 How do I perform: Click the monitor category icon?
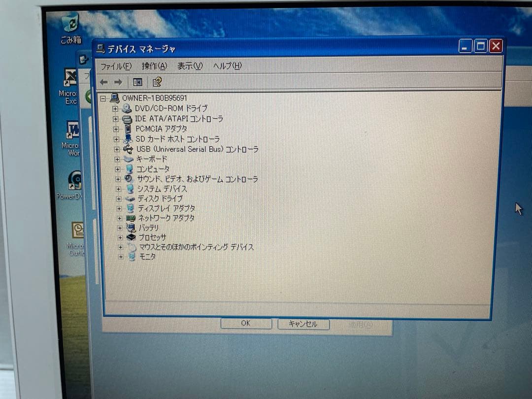click(x=133, y=257)
